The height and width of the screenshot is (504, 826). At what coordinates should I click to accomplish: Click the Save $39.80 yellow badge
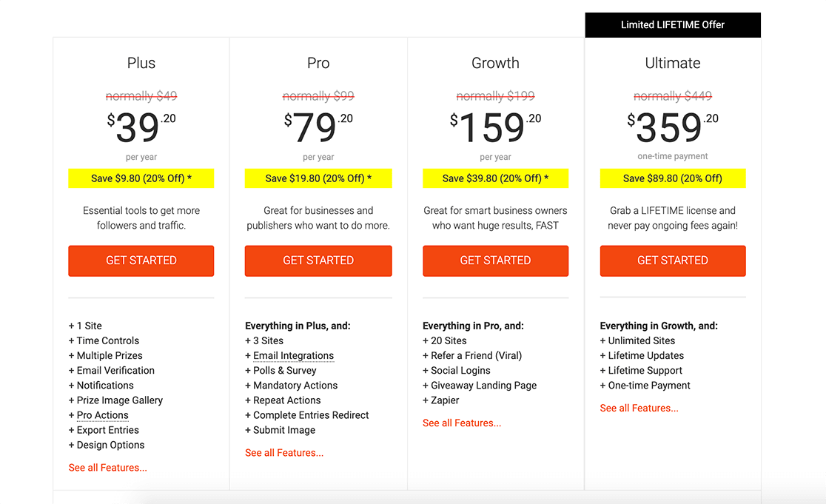point(495,178)
